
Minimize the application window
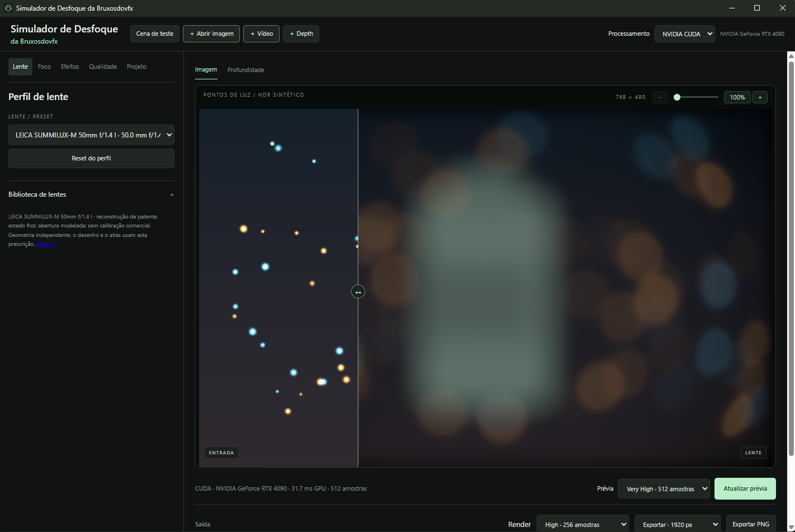(732, 8)
